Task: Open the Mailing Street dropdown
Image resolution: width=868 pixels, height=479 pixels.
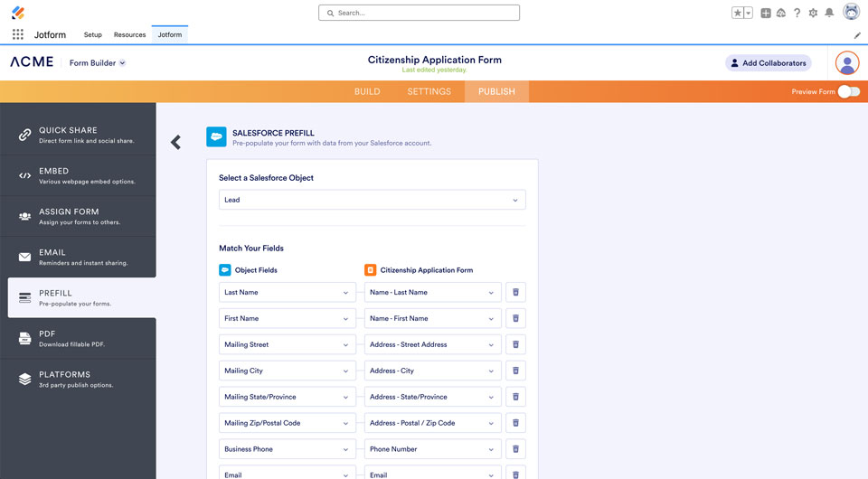Action: coord(288,344)
